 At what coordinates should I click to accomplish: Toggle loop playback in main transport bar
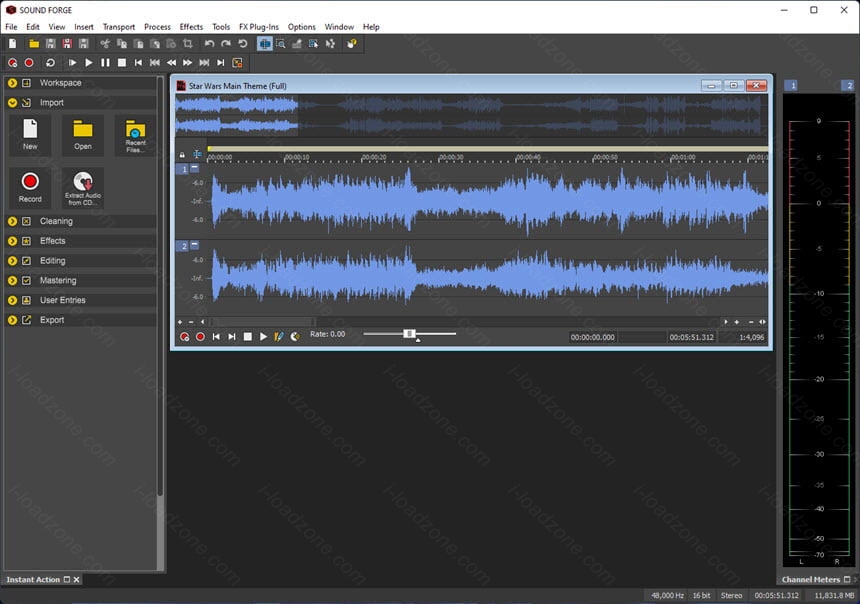50,63
